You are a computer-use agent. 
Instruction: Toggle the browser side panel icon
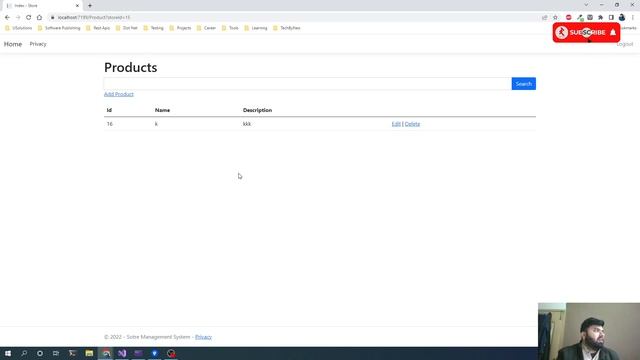pyautogui.click(x=611, y=18)
